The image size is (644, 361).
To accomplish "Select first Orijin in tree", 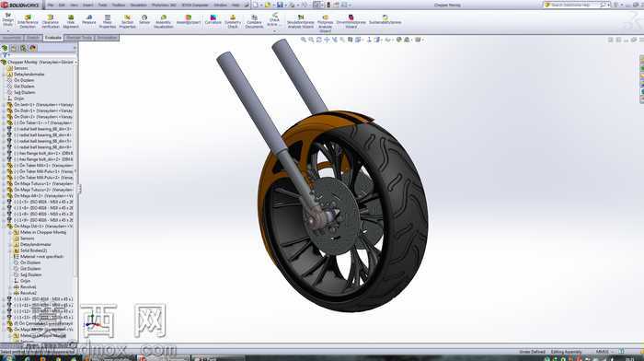I will tap(19, 99).
